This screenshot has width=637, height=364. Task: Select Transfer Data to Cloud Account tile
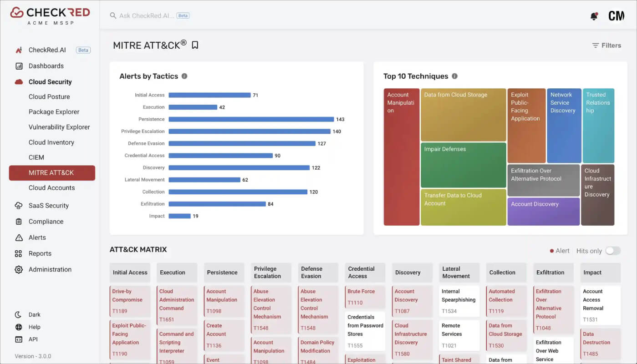pyautogui.click(x=464, y=207)
